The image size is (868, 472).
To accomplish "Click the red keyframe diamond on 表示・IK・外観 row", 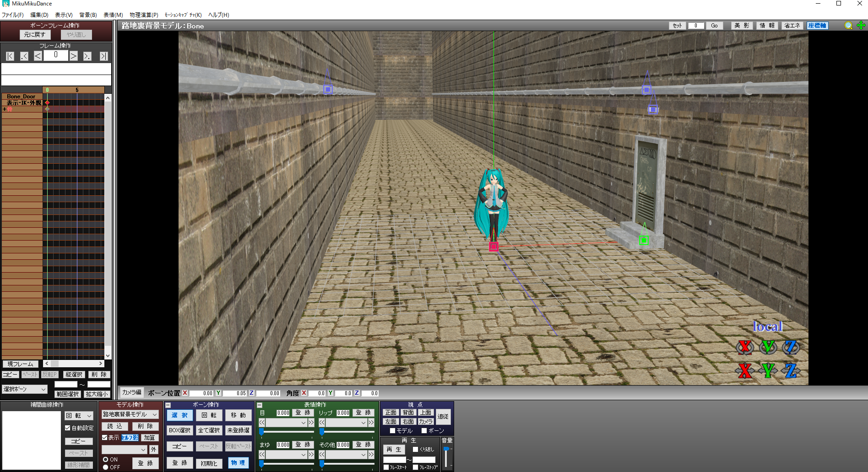I will (47, 103).
